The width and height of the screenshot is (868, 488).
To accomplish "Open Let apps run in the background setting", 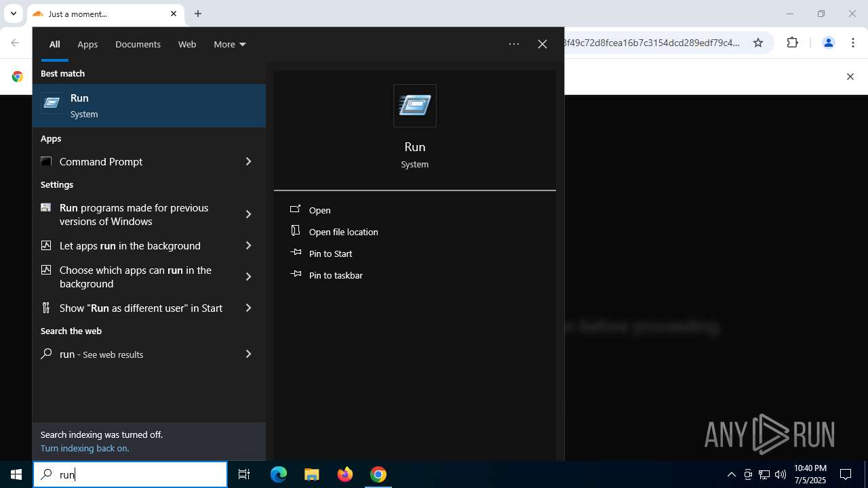I will point(132,245).
